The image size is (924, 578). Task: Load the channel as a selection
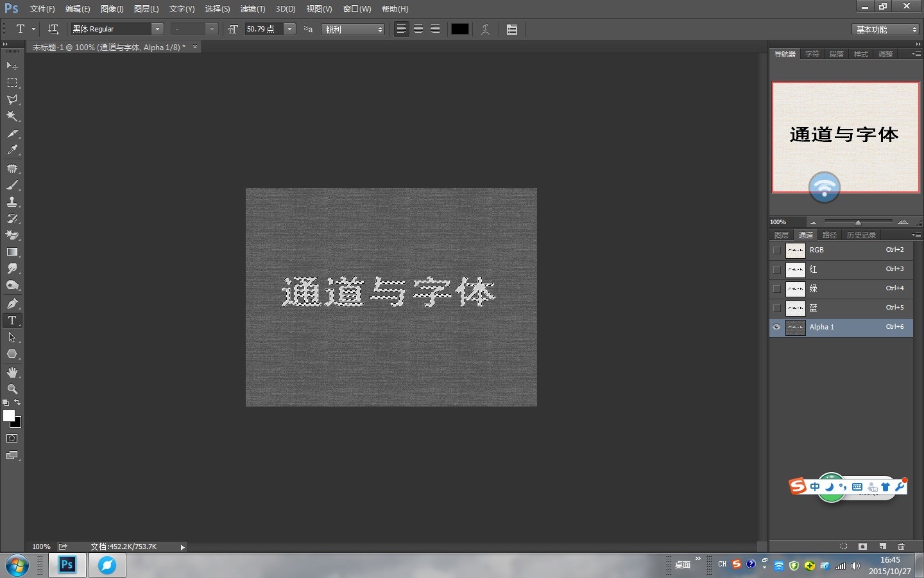click(844, 547)
